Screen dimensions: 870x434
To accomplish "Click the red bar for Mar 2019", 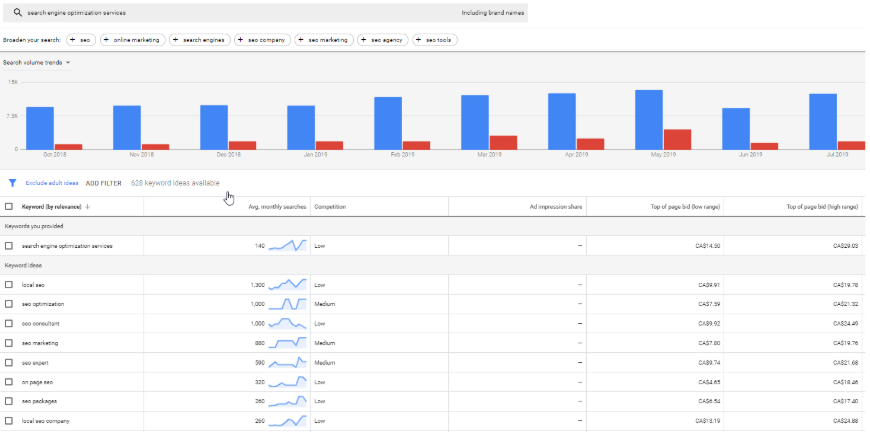I will click(x=503, y=143).
